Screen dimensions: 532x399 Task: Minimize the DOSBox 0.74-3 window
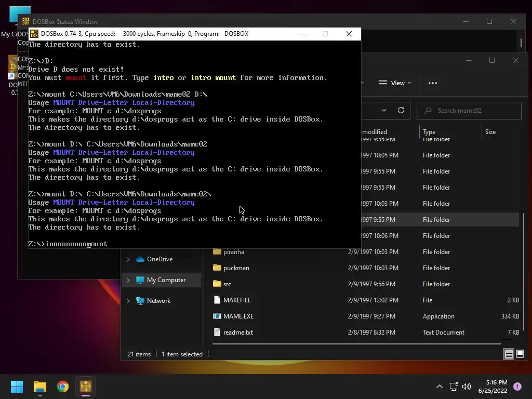pos(302,34)
